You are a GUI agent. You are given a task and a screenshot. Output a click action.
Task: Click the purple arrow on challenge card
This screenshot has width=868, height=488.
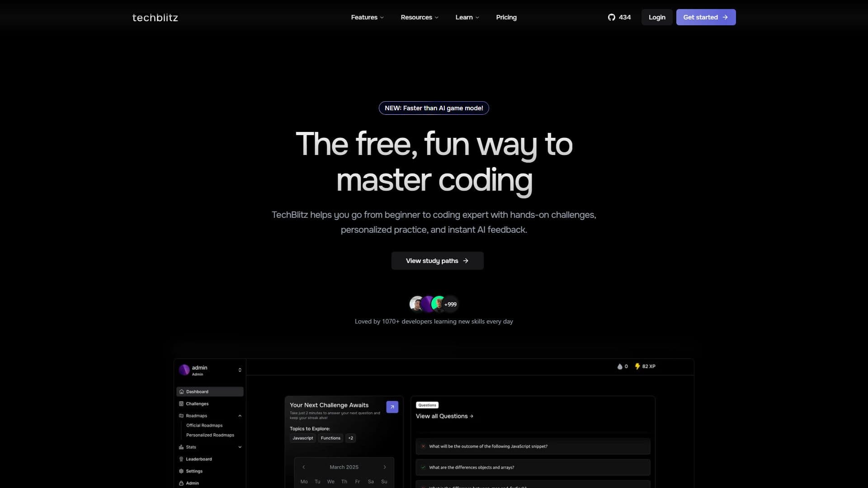pos(392,407)
